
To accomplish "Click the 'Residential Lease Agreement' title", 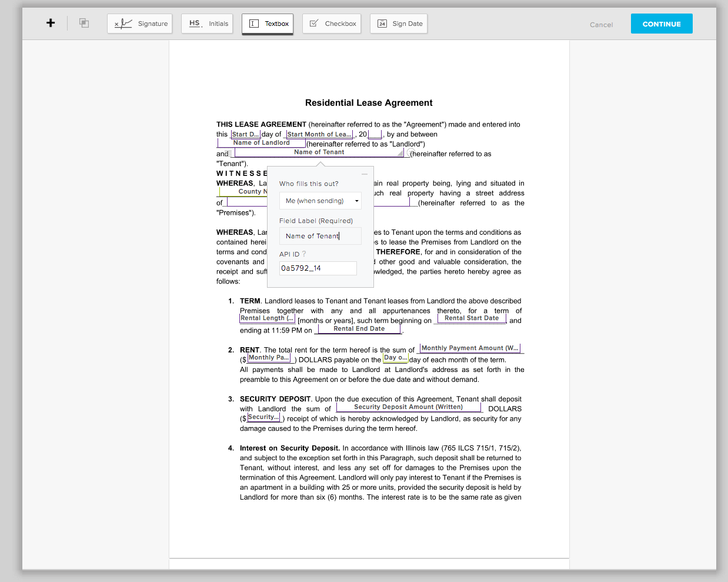I will 369,103.
